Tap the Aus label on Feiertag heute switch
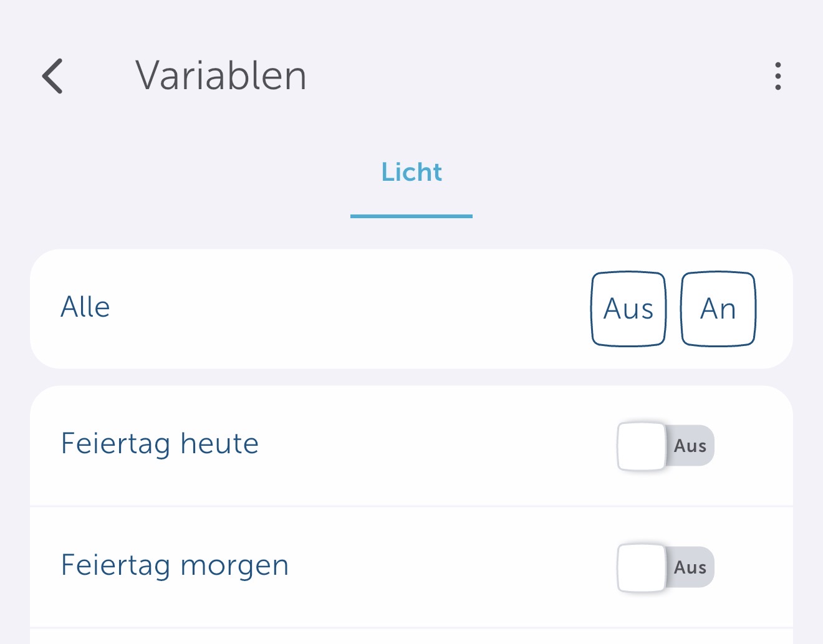This screenshot has height=644, width=823. click(690, 445)
